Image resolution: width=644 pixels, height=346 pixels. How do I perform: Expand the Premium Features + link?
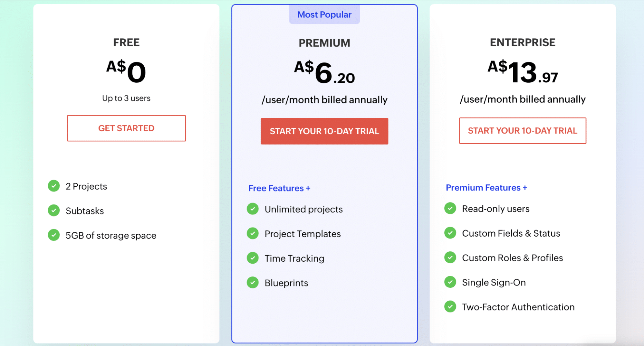click(486, 188)
